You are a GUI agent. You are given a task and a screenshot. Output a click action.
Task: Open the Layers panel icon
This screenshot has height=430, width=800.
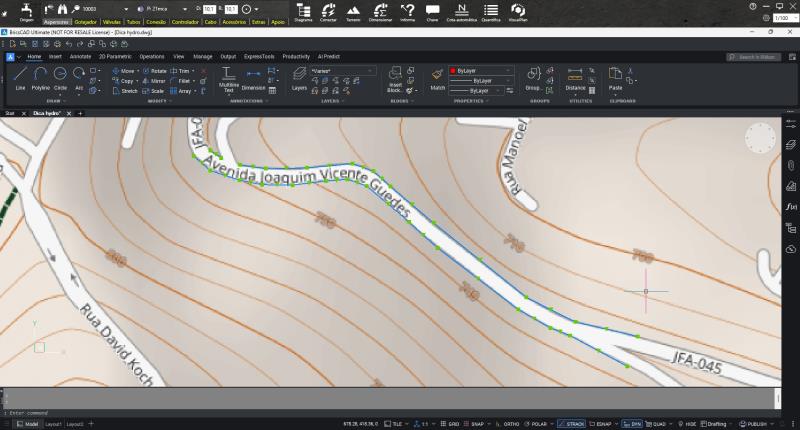[x=300, y=78]
